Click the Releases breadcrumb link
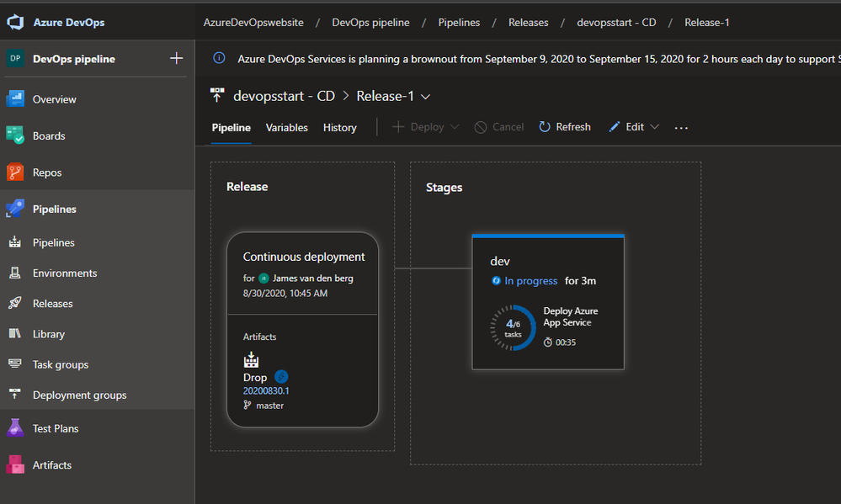The image size is (841, 504). (x=529, y=23)
